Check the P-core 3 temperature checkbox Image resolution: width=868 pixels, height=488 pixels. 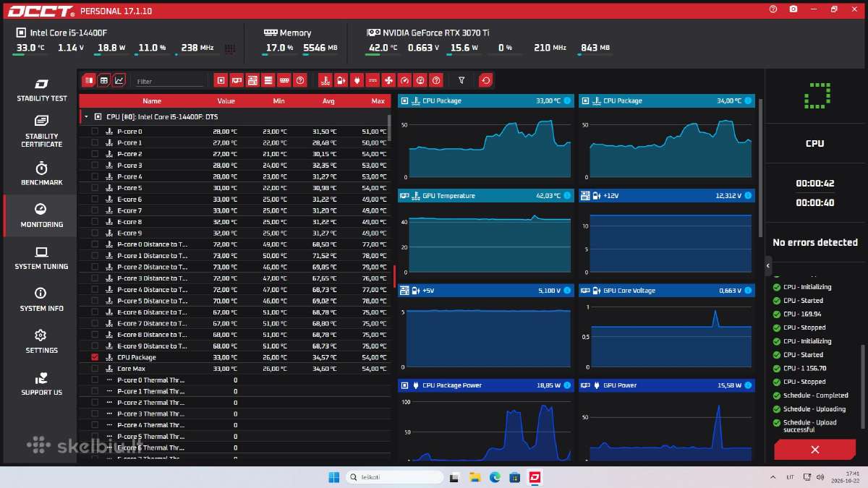[x=95, y=166]
